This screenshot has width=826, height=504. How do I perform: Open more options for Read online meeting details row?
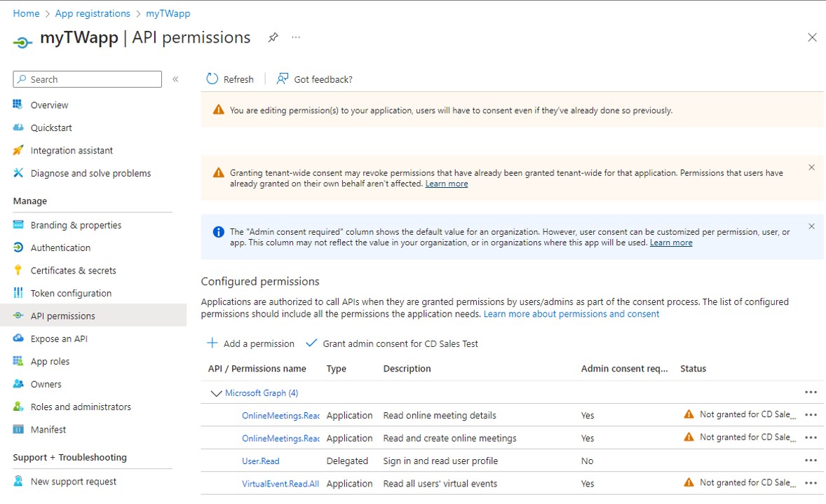811,415
